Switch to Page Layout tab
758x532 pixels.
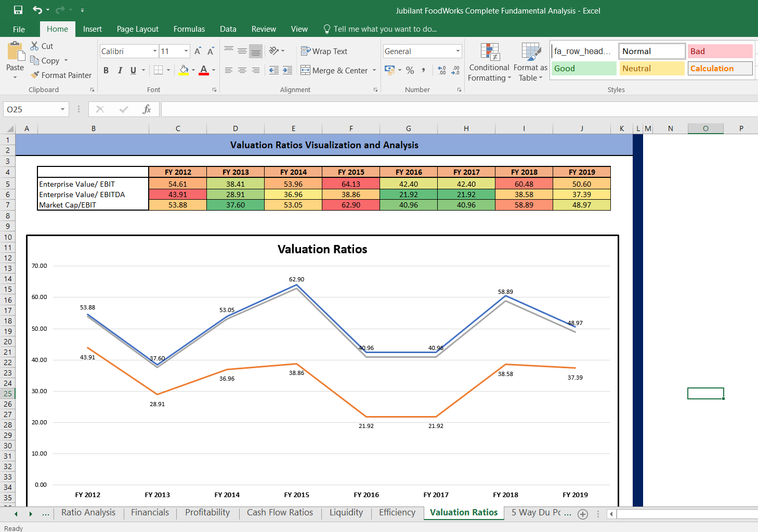click(138, 29)
